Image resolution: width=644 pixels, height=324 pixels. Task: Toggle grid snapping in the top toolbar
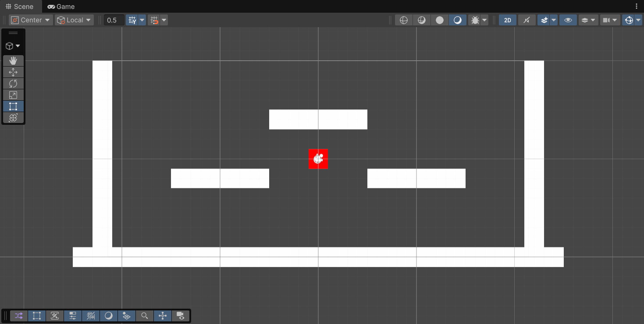tap(155, 20)
